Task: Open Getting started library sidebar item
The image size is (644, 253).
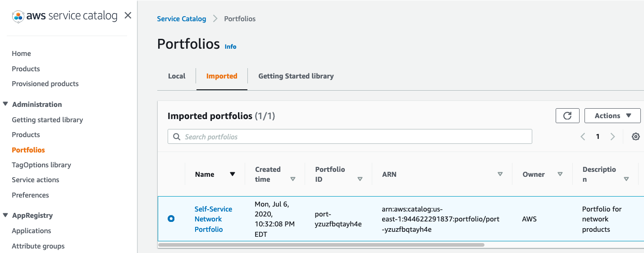Action: pyautogui.click(x=47, y=120)
